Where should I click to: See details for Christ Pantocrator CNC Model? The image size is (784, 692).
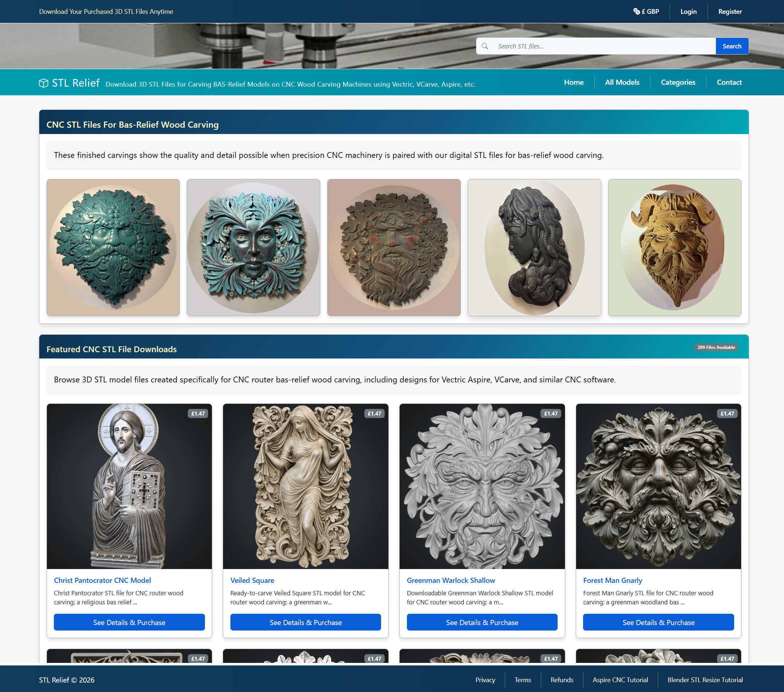click(129, 622)
